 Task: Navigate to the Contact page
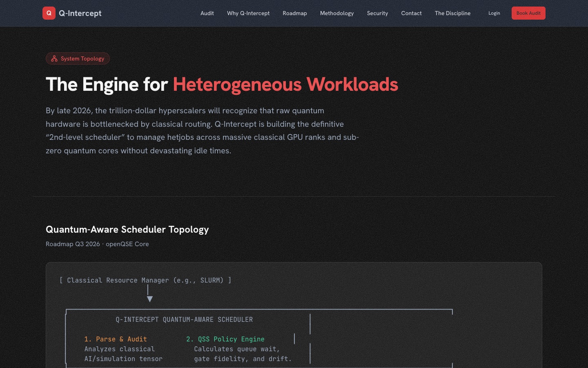pos(411,13)
